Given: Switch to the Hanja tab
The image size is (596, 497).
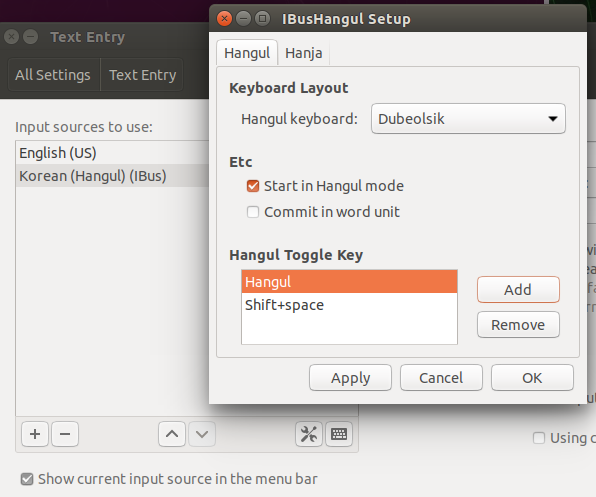Looking at the screenshot, I should coord(303,53).
